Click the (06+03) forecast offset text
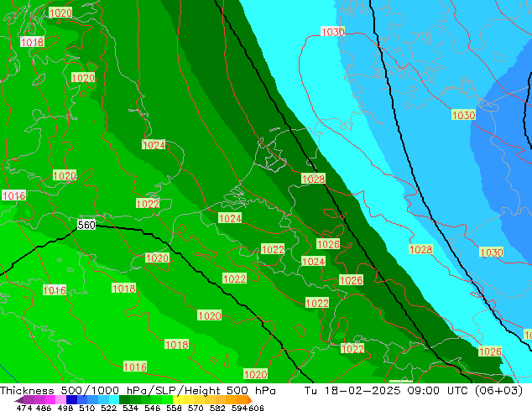The image size is (532, 411). (498, 391)
